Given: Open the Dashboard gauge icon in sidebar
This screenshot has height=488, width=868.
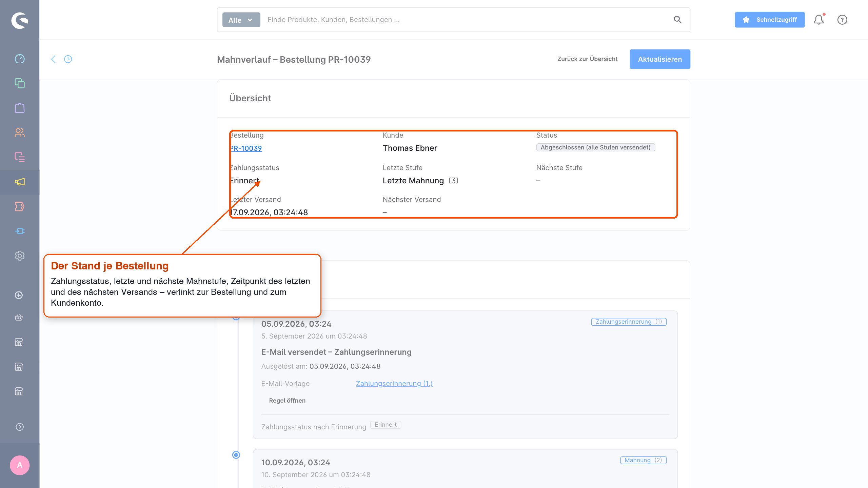Looking at the screenshot, I should 20,59.
